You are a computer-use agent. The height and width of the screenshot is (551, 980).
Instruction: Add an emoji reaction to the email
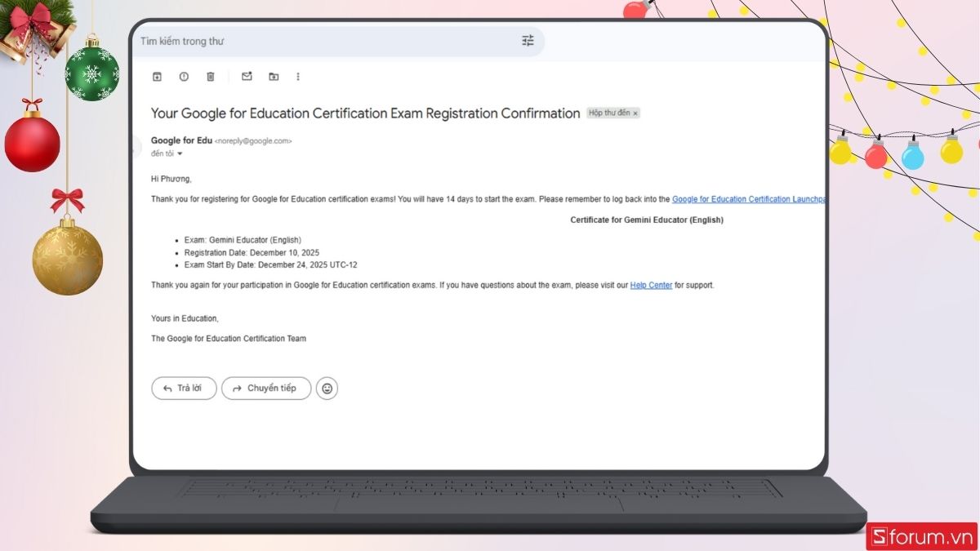(x=327, y=388)
